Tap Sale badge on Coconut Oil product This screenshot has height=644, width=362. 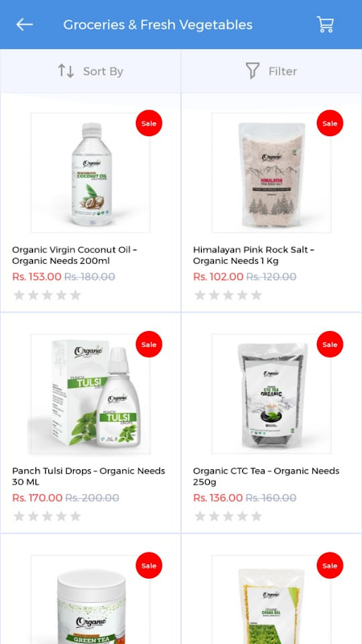tap(149, 123)
